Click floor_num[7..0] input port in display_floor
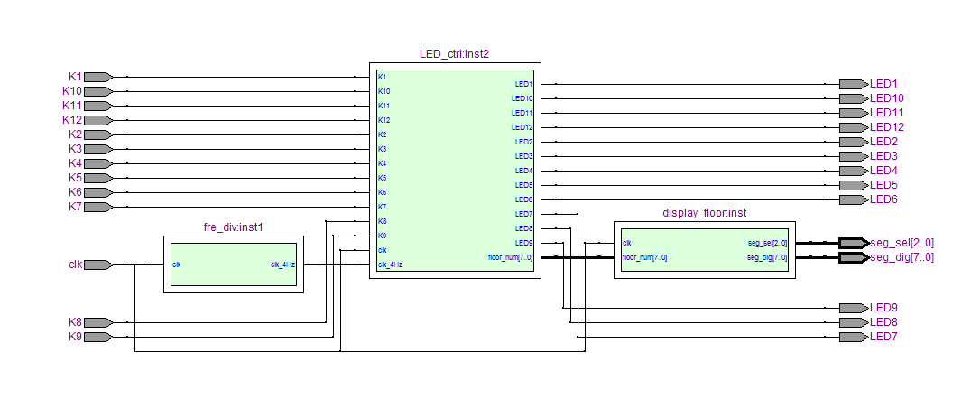The height and width of the screenshot is (408, 980). pyautogui.click(x=644, y=256)
